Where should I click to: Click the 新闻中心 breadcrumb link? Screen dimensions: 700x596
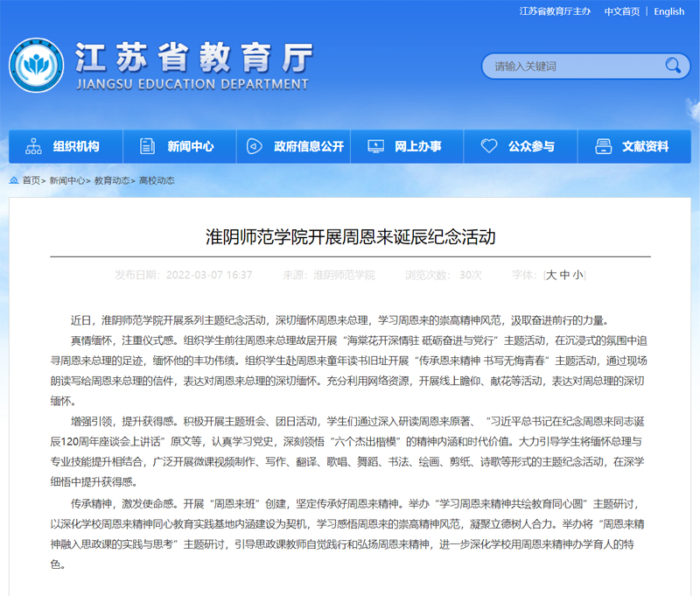tap(67, 180)
